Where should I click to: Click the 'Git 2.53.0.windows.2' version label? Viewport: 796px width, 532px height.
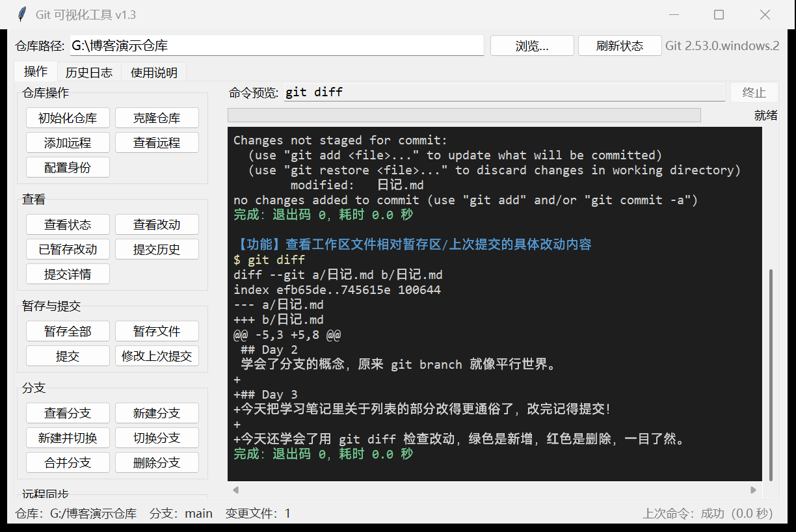tap(722, 46)
